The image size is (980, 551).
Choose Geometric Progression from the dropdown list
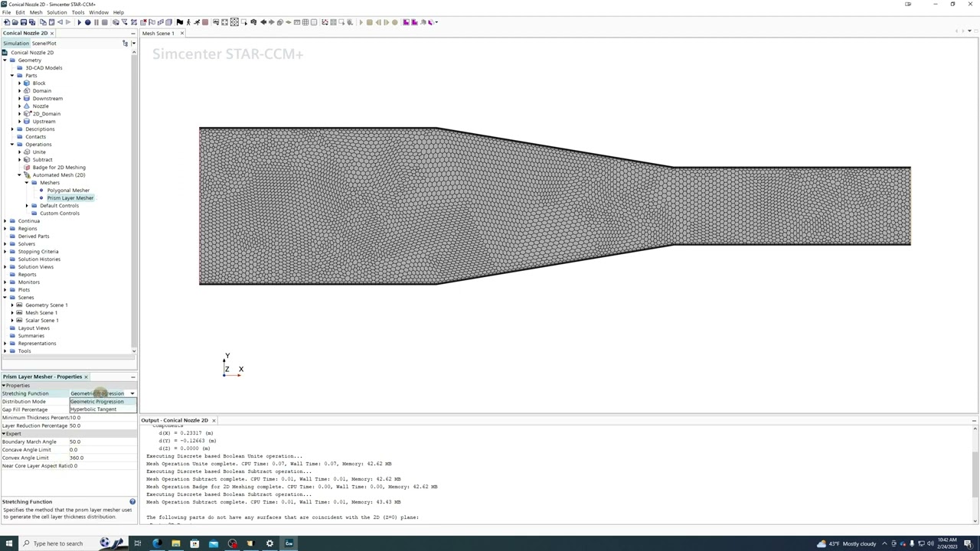click(103, 402)
